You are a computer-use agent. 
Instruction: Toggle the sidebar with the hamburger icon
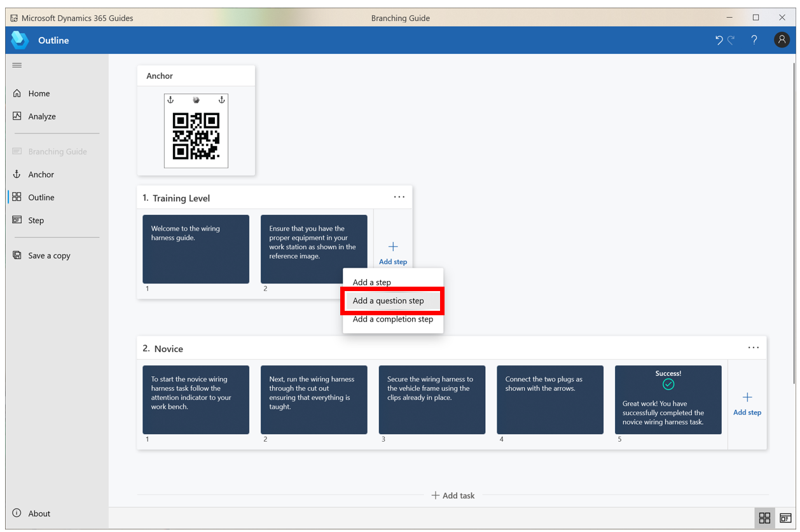(x=17, y=65)
